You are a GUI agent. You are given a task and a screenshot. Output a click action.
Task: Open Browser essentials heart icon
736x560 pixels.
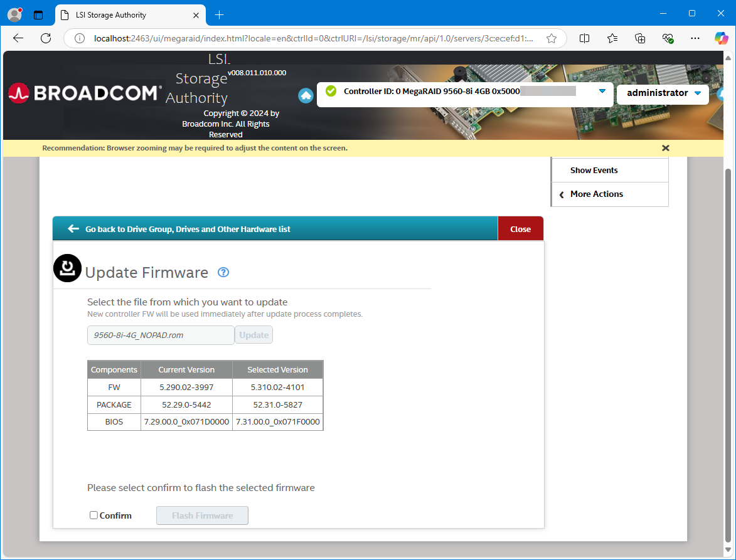point(668,38)
